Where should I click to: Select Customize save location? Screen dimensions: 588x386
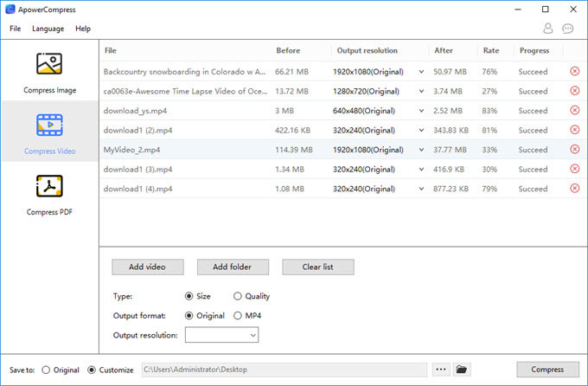pyautogui.click(x=91, y=370)
